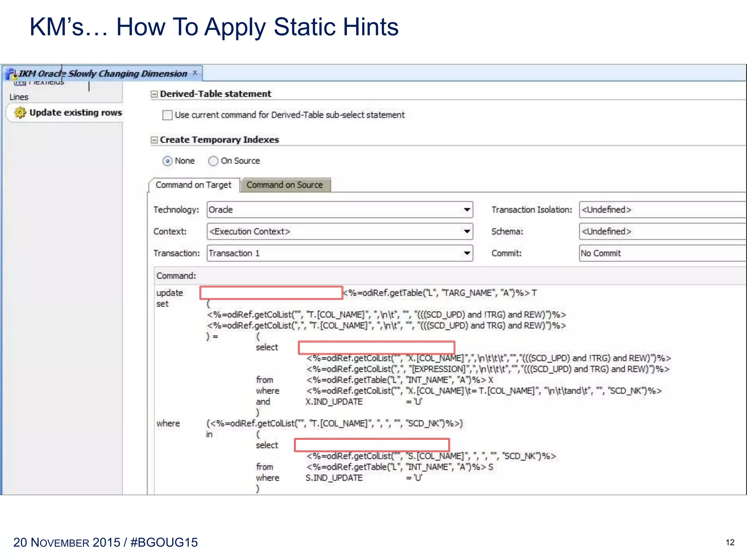
Task: Select the IKM Oracle Slowly Changing Dimension tab
Action: pyautogui.click(x=102, y=73)
